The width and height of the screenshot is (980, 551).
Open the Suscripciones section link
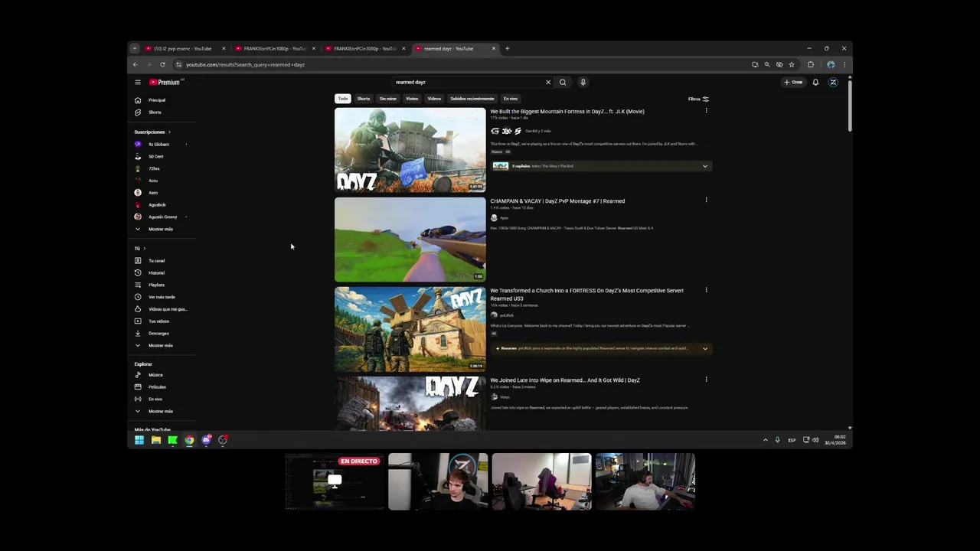coord(152,132)
